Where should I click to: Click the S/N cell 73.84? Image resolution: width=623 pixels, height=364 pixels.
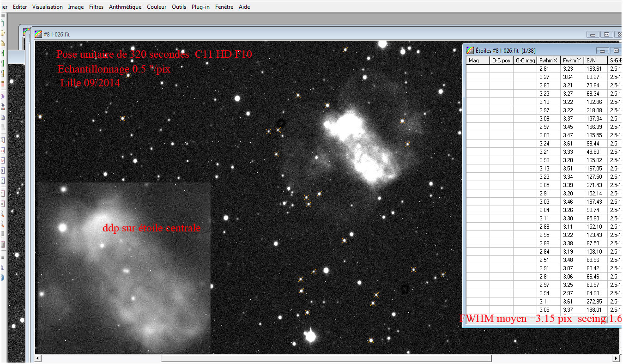(597, 85)
